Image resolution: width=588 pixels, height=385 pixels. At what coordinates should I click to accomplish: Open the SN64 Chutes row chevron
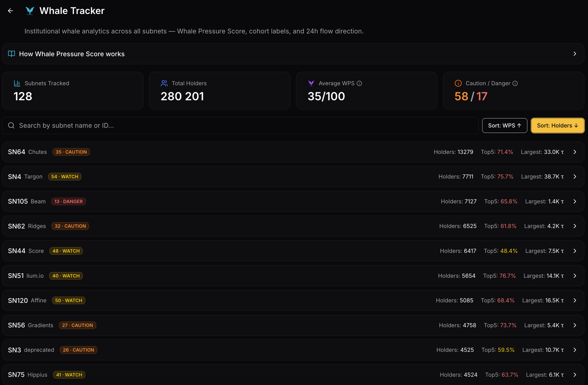coord(575,152)
